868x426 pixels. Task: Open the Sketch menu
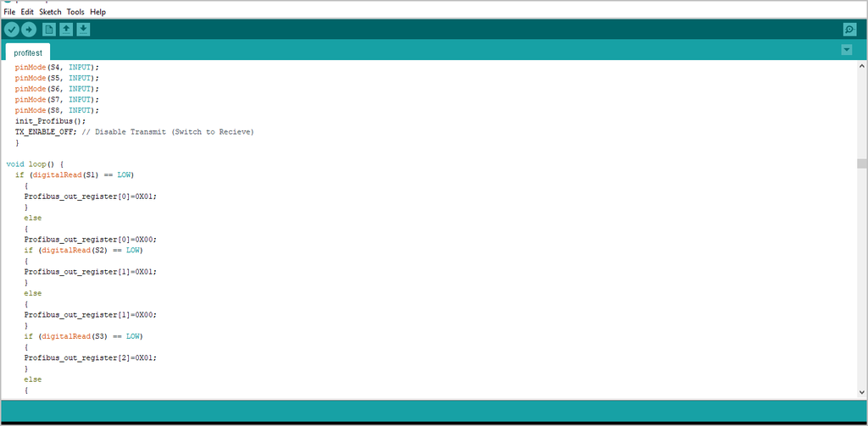pyautogui.click(x=50, y=12)
